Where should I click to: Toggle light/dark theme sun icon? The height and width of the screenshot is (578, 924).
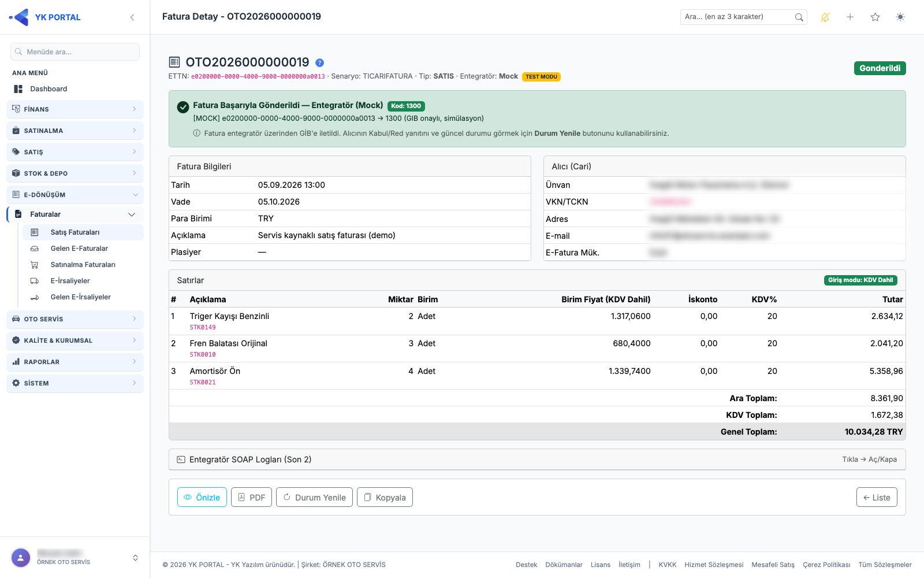[x=900, y=17]
